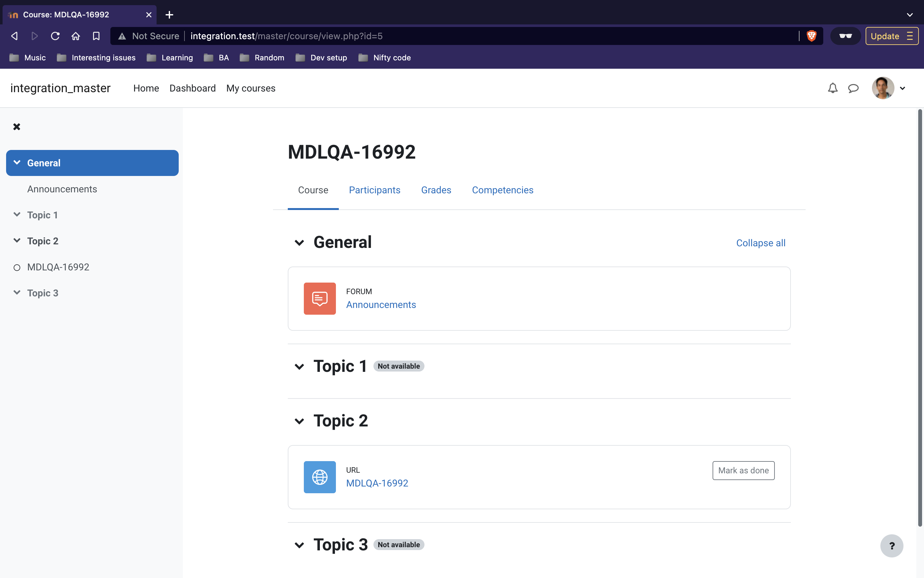Open MDLQA-16992 URL activity link
Screen dimensions: 924x578
(377, 483)
